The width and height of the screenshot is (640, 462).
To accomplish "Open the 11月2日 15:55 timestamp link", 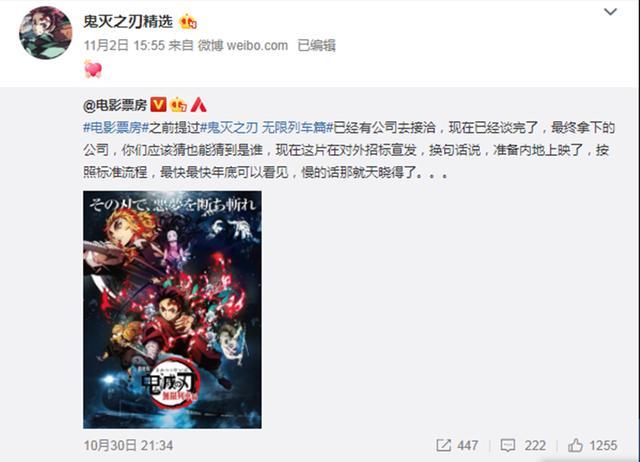I will tap(124, 45).
